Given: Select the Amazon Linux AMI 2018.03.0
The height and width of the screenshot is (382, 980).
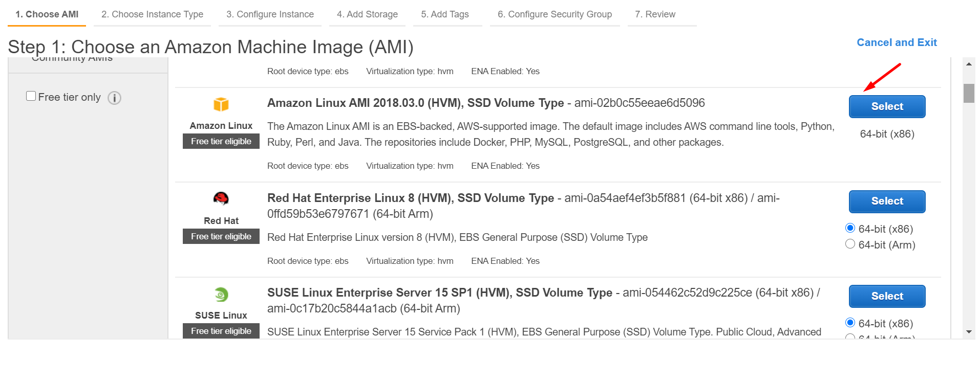Looking at the screenshot, I should [887, 106].
